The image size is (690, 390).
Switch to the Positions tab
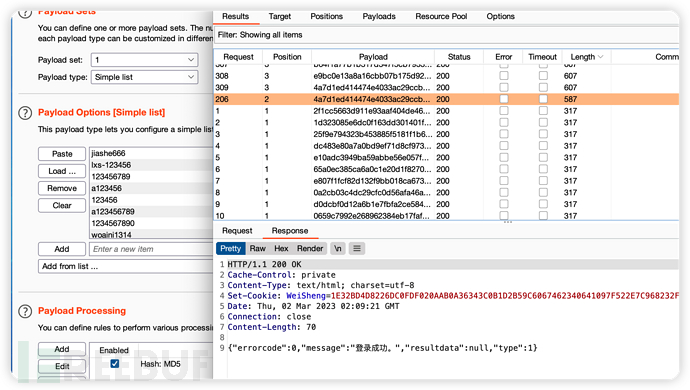[327, 16]
